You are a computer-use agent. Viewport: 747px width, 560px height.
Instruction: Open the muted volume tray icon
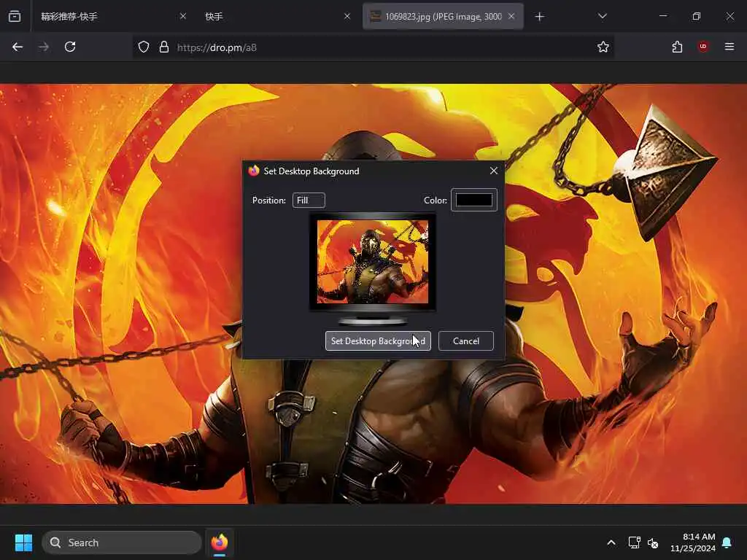point(653,542)
